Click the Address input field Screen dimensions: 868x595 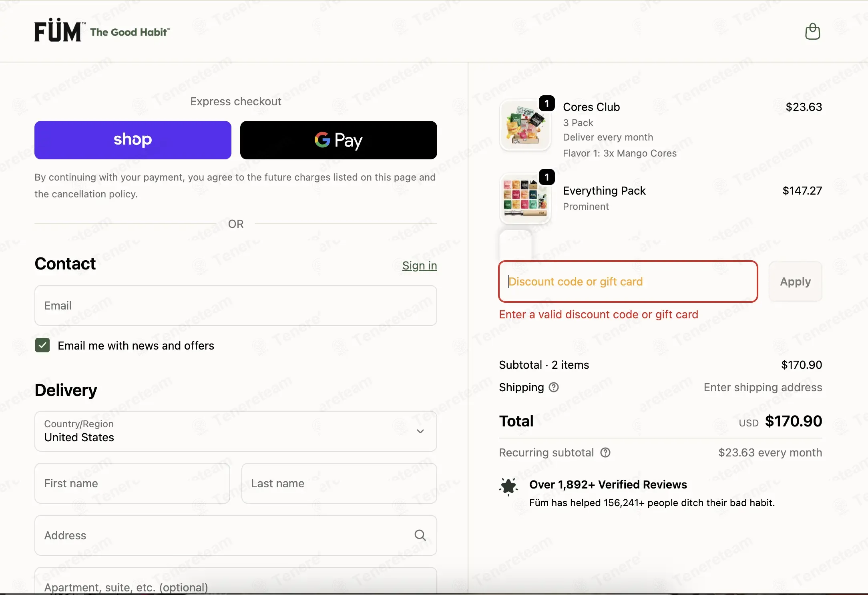[236, 535]
